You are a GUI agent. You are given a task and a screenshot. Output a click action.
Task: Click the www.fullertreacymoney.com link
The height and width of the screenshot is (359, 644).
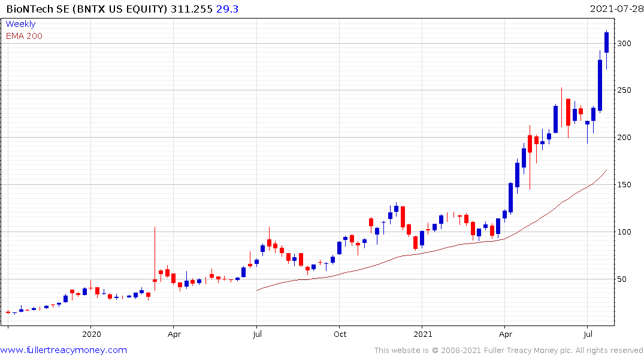(64, 350)
